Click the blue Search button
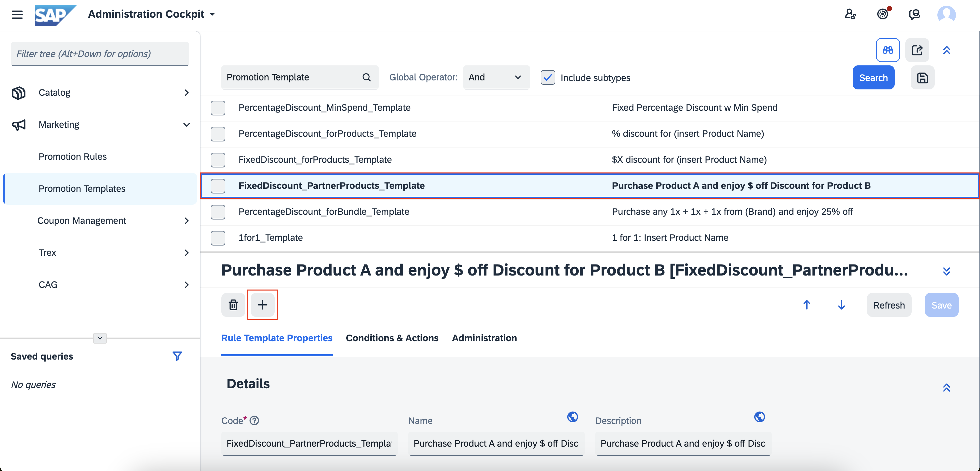The height and width of the screenshot is (471, 980). point(873,78)
